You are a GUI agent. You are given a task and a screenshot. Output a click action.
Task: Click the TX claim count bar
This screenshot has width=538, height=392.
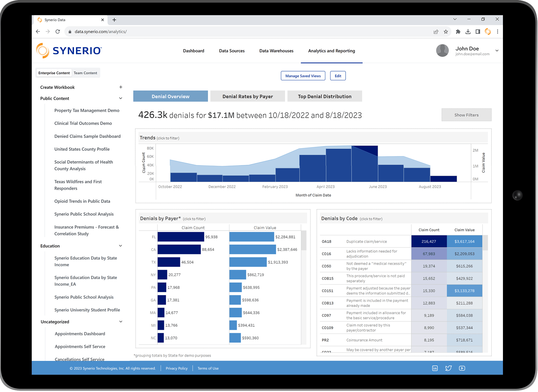point(169,262)
